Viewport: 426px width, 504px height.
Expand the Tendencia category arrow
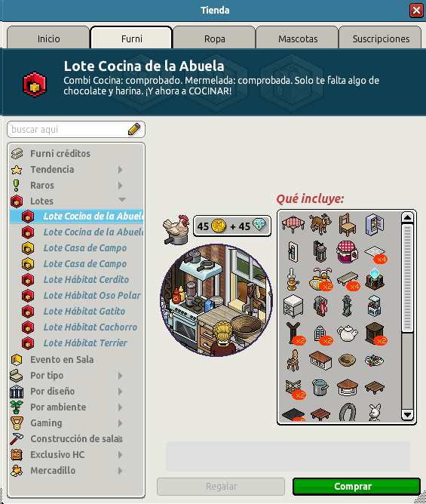pos(120,170)
